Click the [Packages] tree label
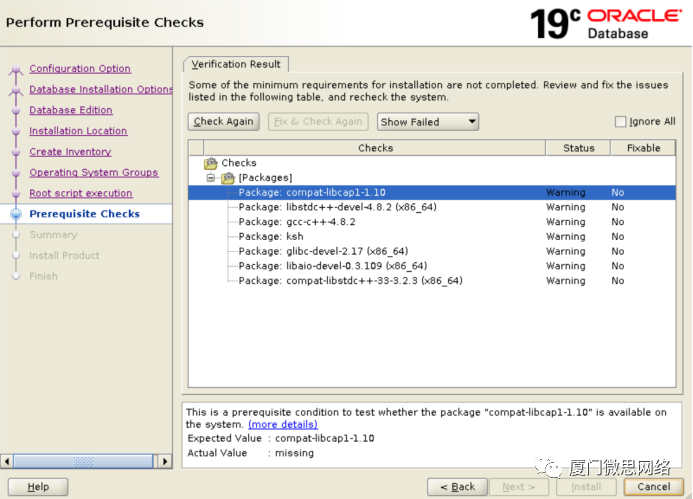693x499 pixels. coord(265,178)
